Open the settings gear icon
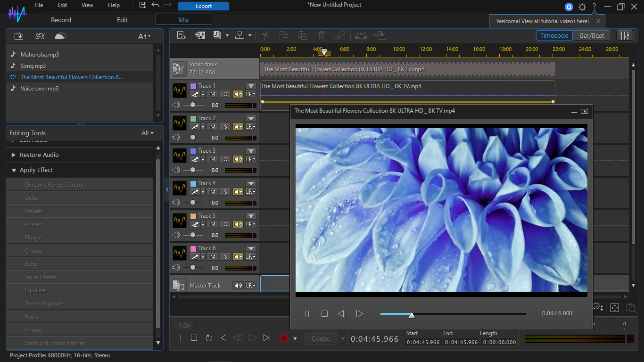 pyautogui.click(x=582, y=7)
